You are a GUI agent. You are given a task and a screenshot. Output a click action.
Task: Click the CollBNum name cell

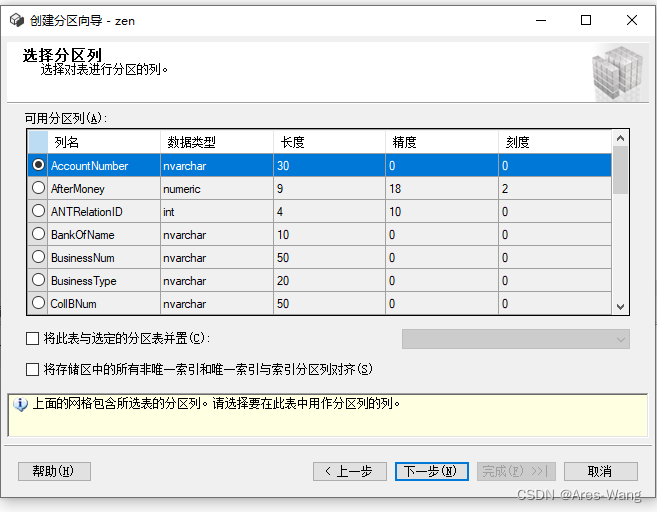tap(104, 303)
